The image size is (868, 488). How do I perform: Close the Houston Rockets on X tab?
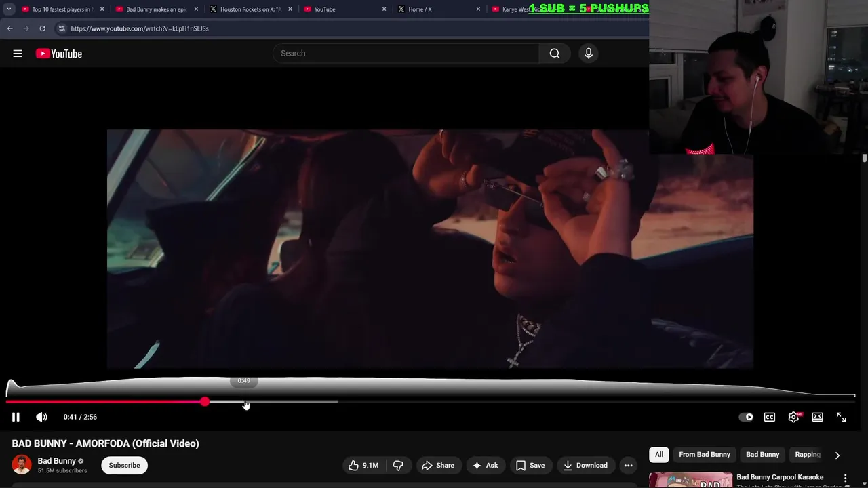[x=290, y=9]
